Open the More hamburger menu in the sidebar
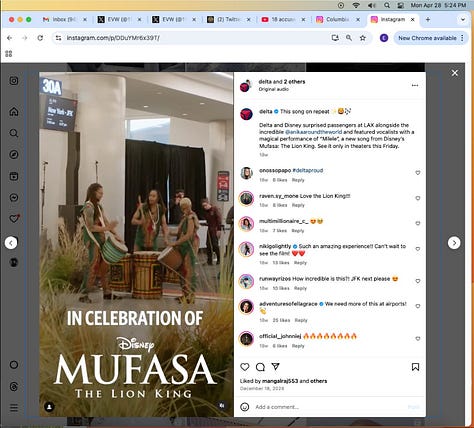Image resolution: width=474 pixels, height=428 pixels. point(14,408)
